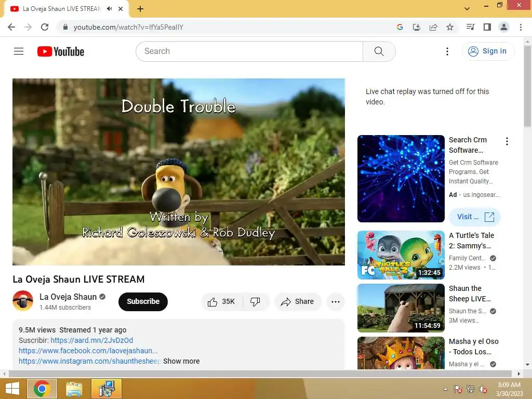
Task: Click the Action Center flag tray icon
Action: [458, 389]
